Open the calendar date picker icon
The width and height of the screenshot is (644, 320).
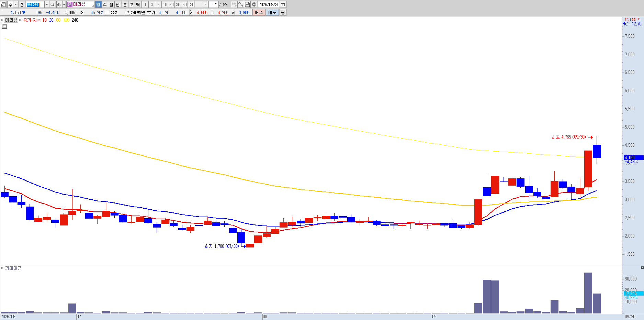283,4
